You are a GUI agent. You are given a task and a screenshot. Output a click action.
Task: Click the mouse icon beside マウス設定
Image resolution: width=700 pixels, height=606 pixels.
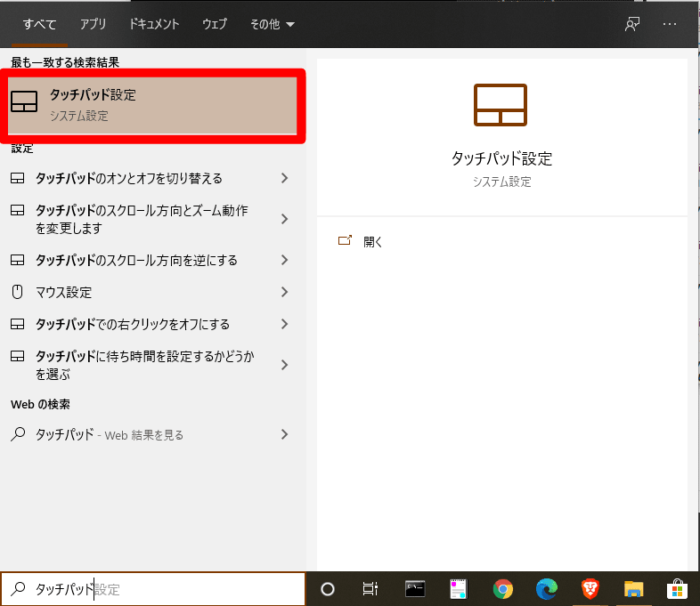[18, 292]
